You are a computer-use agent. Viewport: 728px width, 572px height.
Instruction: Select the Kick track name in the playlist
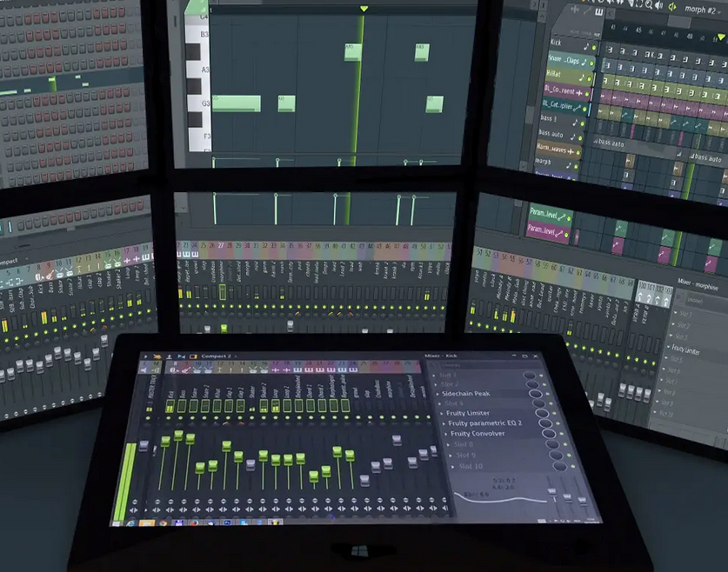(x=556, y=43)
